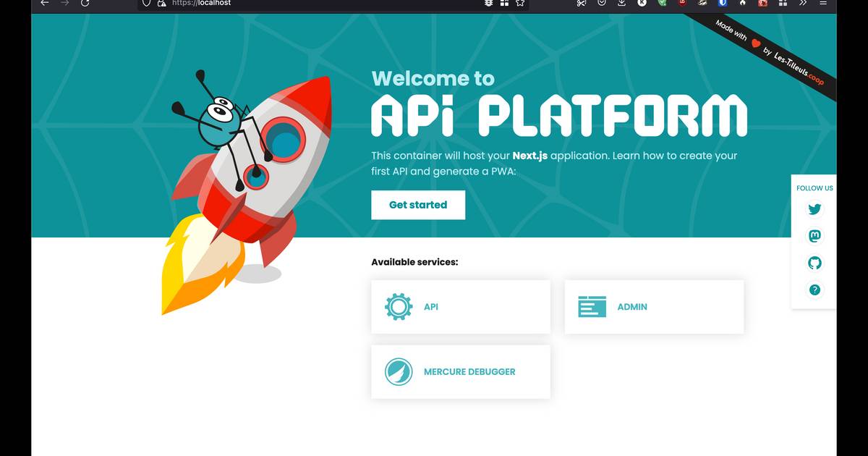The height and width of the screenshot is (456, 868).
Task: Open the Mastodon profile from the sidebar
Action: (814, 235)
